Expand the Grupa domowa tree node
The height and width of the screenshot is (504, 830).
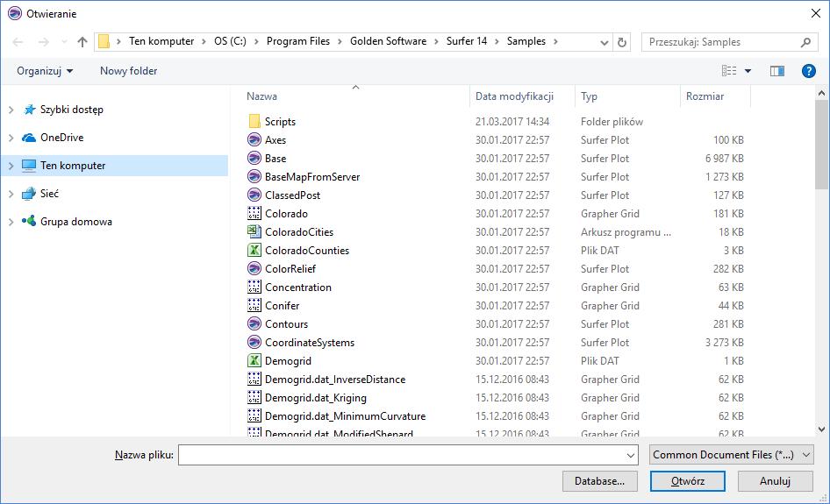[x=11, y=222]
